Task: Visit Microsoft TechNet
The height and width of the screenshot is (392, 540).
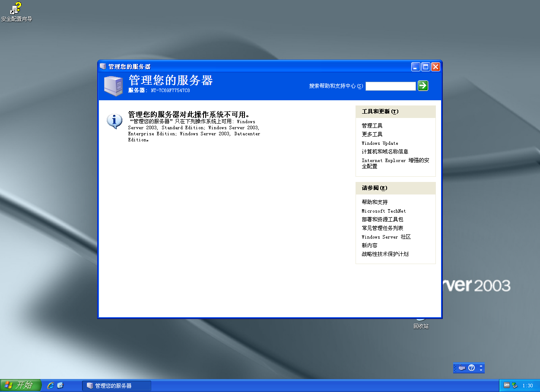Action: pos(384,211)
